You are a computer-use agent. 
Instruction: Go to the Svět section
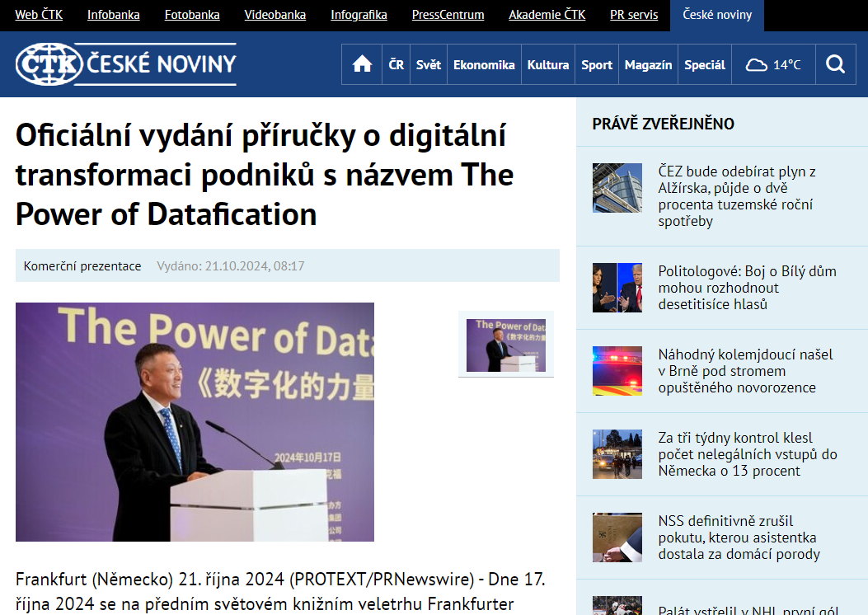(428, 64)
